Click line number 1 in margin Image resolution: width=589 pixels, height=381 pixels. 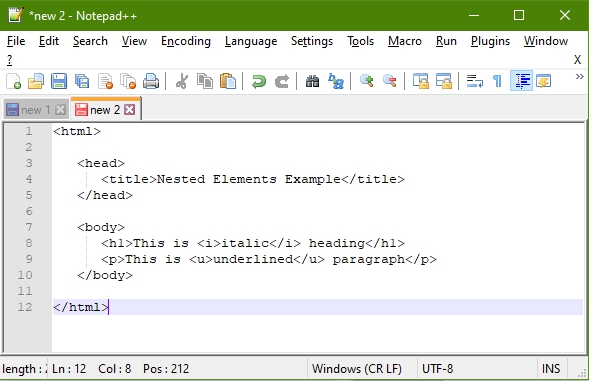[x=29, y=131]
